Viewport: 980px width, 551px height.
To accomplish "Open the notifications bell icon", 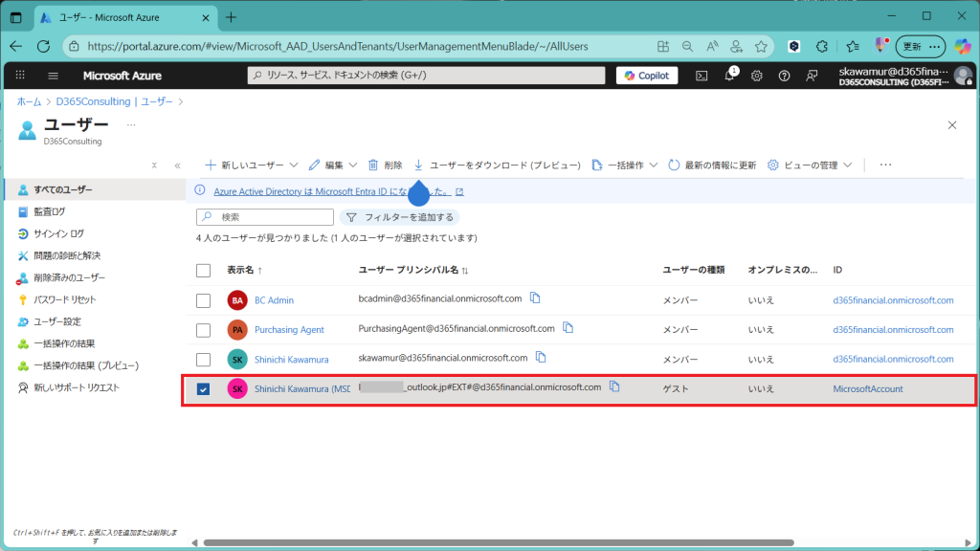I will [x=729, y=76].
